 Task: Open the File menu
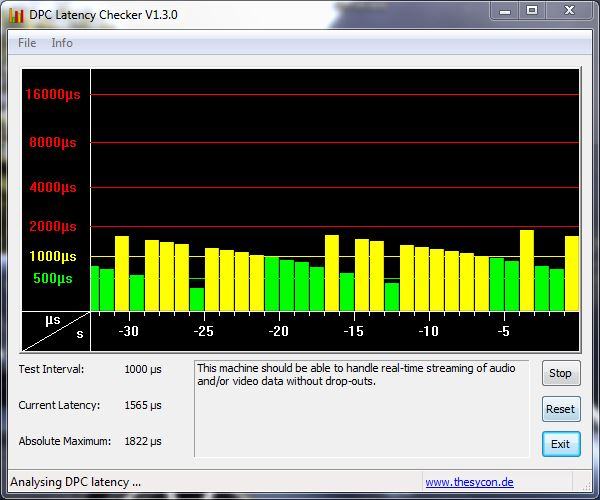(27, 43)
